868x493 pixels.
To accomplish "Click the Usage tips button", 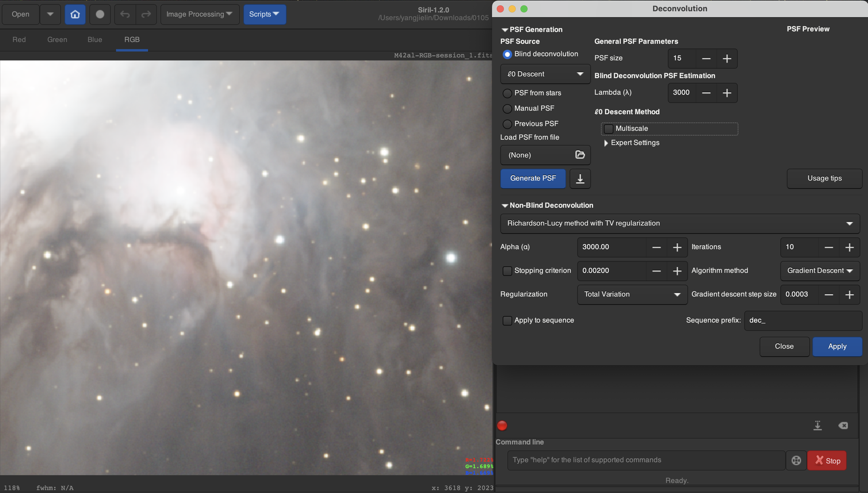I will pyautogui.click(x=824, y=178).
